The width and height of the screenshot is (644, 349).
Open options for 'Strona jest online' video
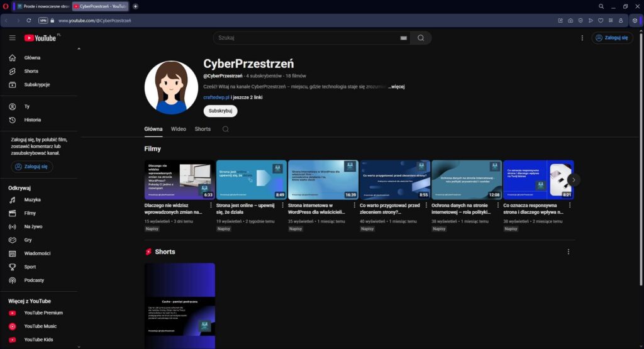point(282,205)
